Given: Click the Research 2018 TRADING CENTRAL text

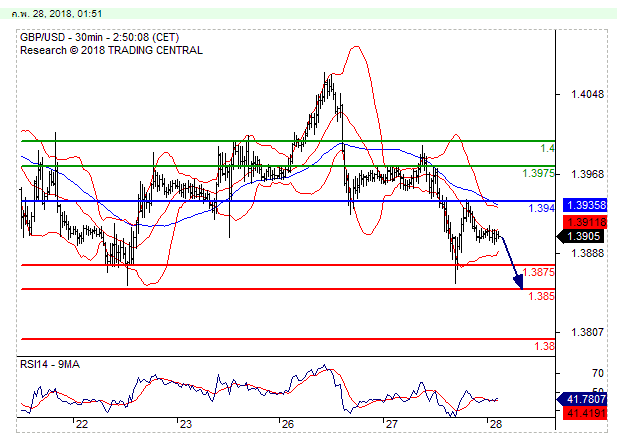Looking at the screenshot, I should point(110,49).
